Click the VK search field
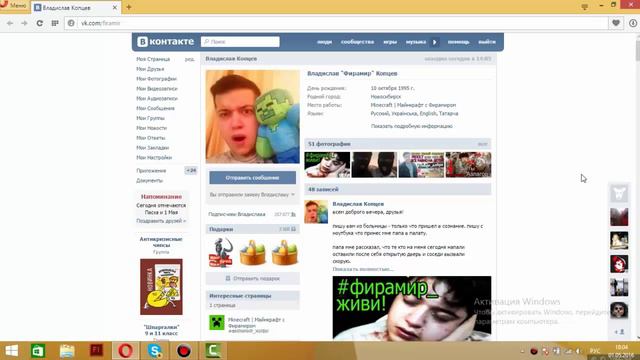The image size is (640, 360). 240,42
